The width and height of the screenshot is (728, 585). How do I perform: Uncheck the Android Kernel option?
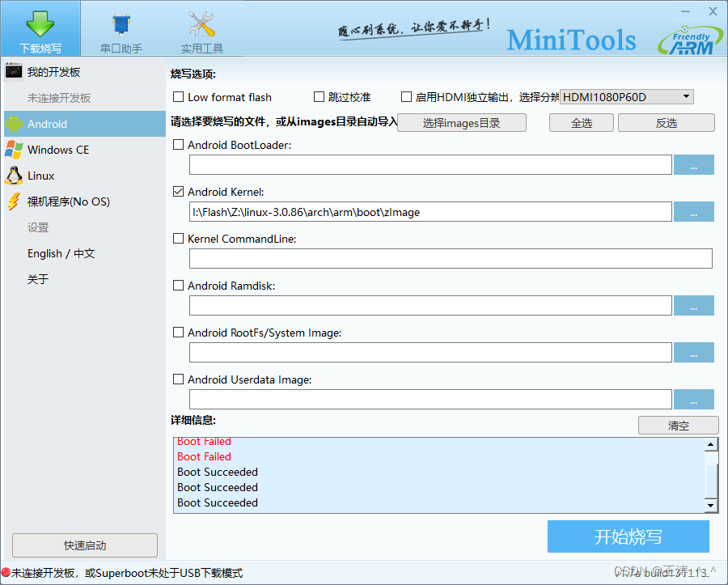178,192
